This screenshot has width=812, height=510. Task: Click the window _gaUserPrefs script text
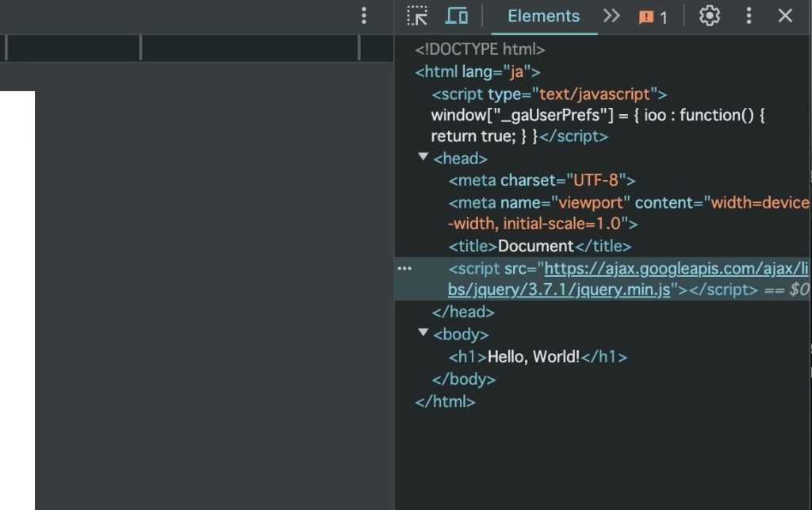[598, 125]
